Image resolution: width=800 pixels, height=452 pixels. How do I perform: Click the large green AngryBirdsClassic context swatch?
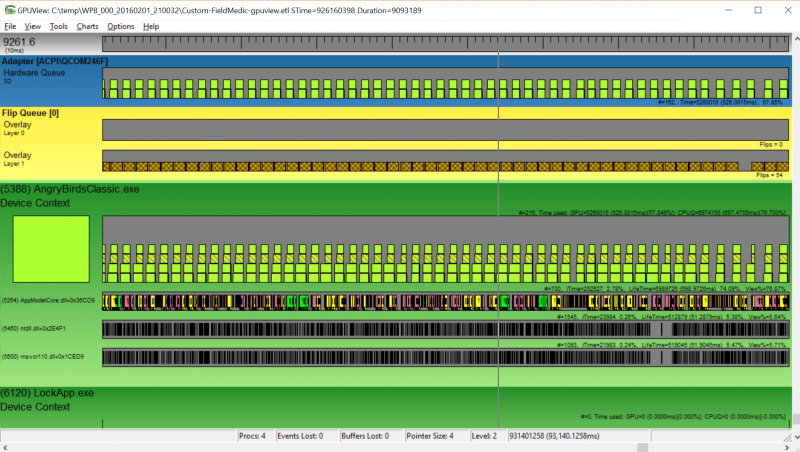(x=51, y=249)
